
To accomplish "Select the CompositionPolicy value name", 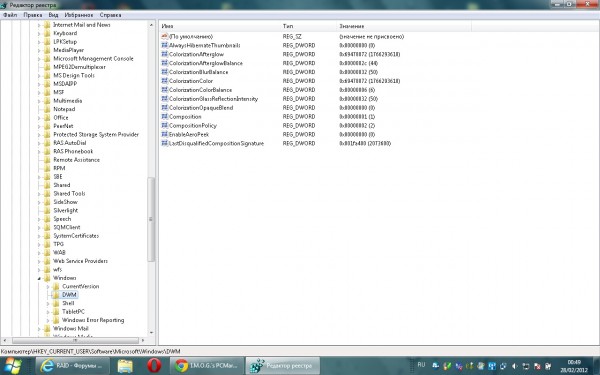I will tap(193, 126).
